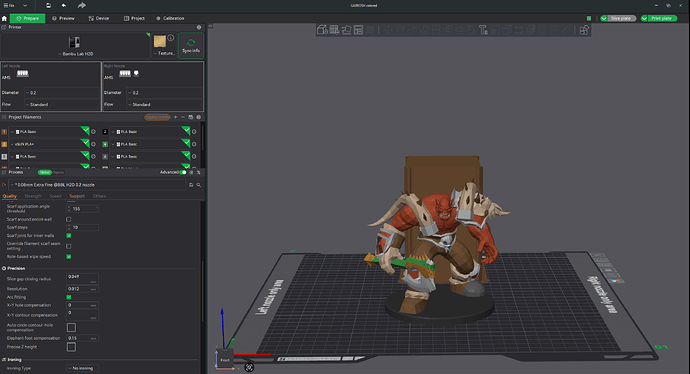Viewport: 690px width, 374px height.
Task: Open the Textured plate type dropdown
Action: point(164,53)
